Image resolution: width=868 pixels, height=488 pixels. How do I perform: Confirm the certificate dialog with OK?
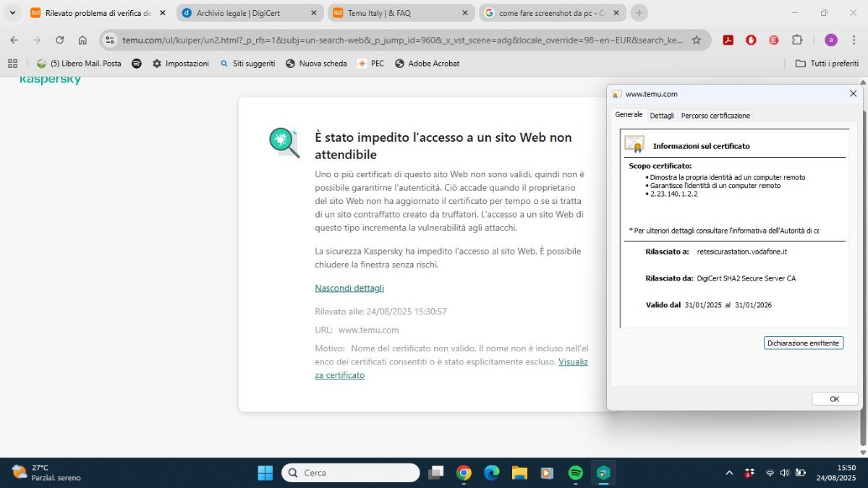pyautogui.click(x=835, y=399)
